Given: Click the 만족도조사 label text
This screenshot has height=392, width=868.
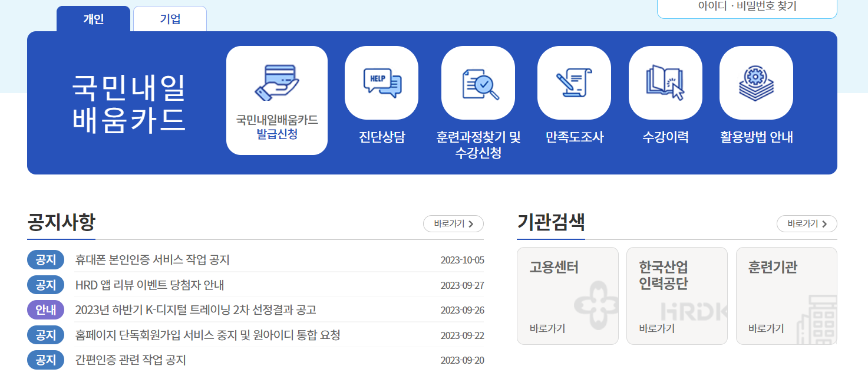Looking at the screenshot, I should point(575,137).
